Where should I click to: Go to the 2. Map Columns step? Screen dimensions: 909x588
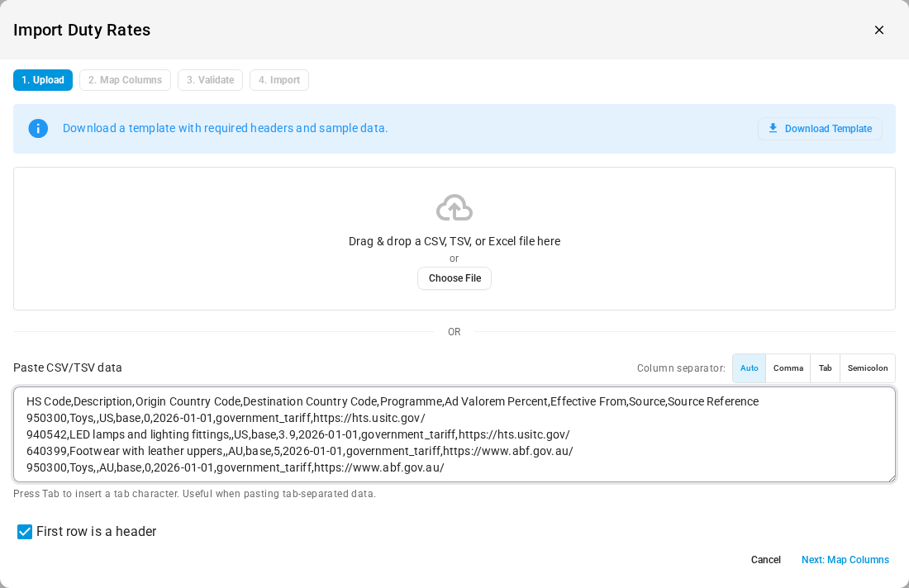126,80
